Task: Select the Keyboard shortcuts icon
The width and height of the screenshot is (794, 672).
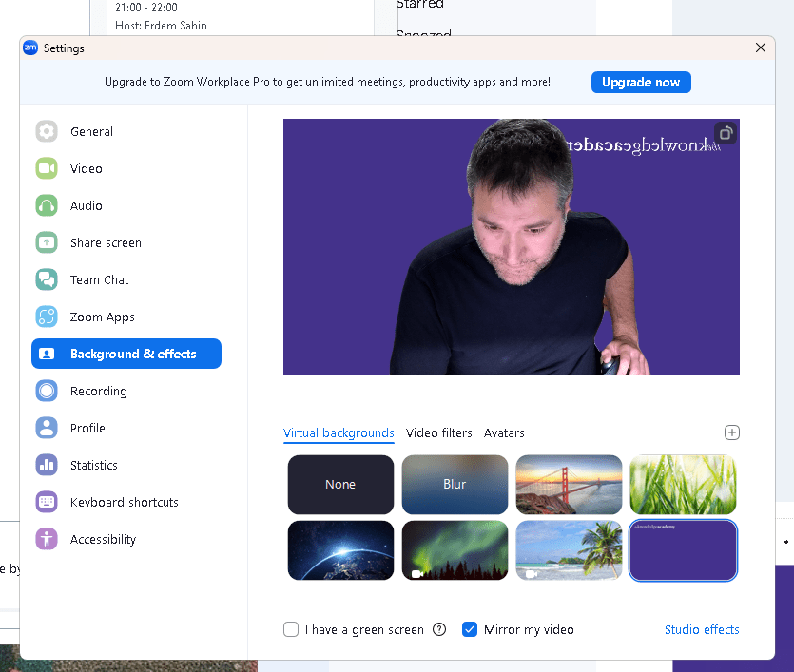Action: (47, 502)
